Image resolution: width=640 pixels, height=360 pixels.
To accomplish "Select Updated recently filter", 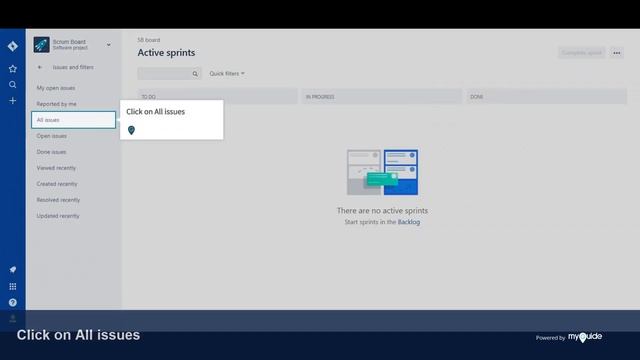I will [58, 216].
